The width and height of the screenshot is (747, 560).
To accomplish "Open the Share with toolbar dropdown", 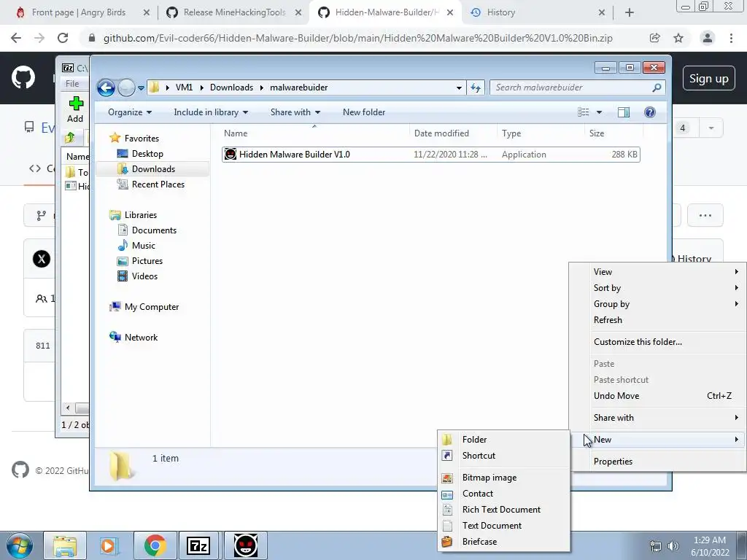I will [x=295, y=112].
